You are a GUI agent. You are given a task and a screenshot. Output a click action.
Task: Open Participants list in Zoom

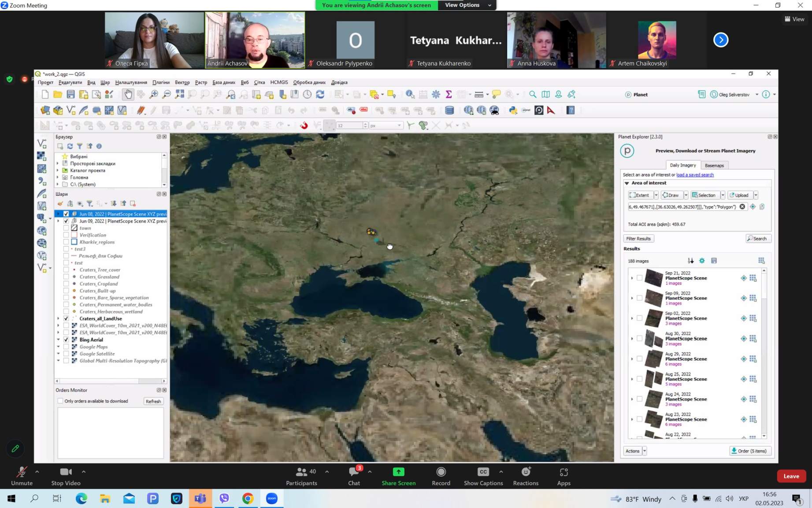tap(301, 476)
